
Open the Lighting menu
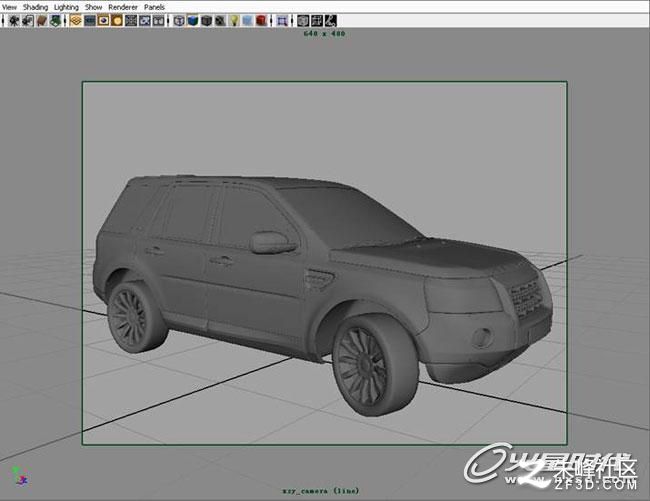[66, 7]
